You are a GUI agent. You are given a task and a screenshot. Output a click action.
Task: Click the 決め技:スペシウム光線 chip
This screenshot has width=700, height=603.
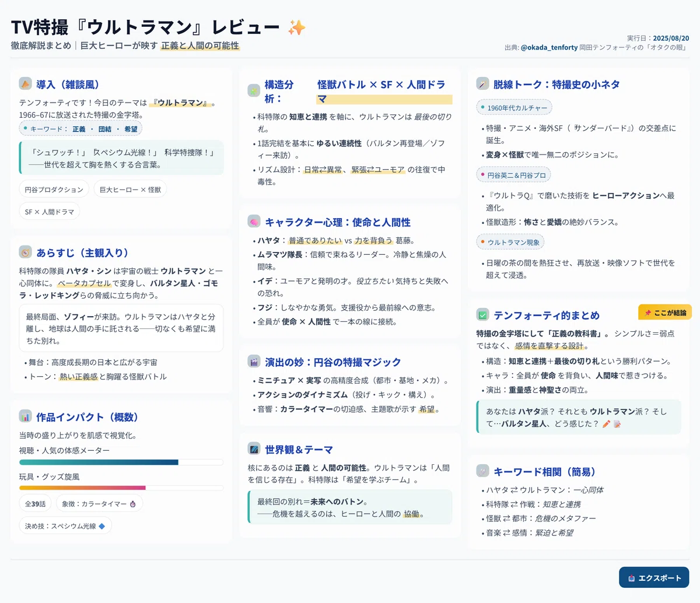click(x=65, y=526)
